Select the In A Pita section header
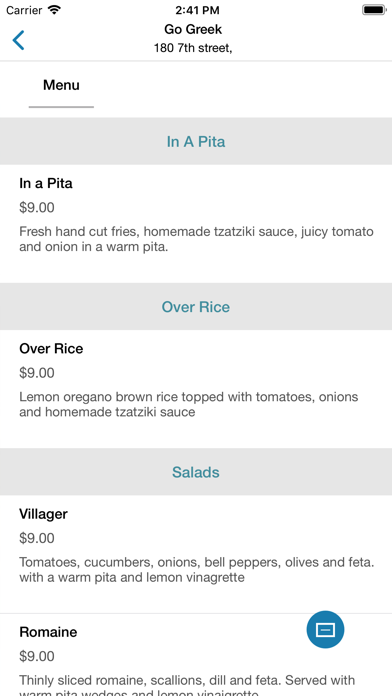The width and height of the screenshot is (392, 696). (196, 141)
